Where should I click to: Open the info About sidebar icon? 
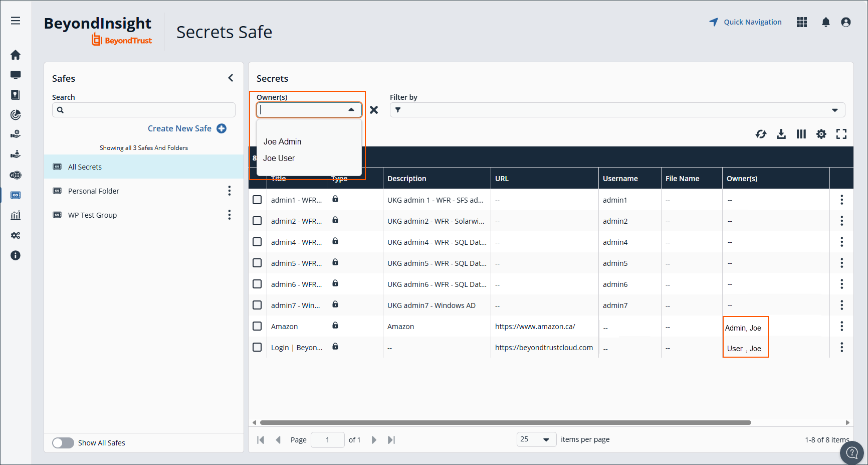[x=16, y=255]
